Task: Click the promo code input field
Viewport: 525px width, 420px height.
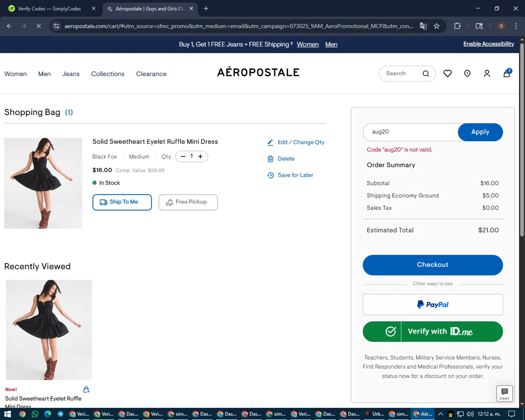Action: [x=410, y=132]
